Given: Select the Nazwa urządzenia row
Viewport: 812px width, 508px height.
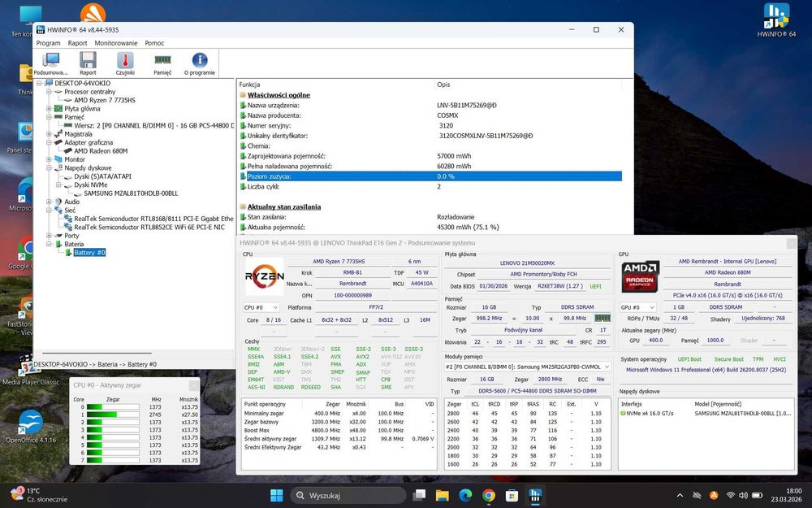Looking at the screenshot, I should pyautogui.click(x=430, y=105).
